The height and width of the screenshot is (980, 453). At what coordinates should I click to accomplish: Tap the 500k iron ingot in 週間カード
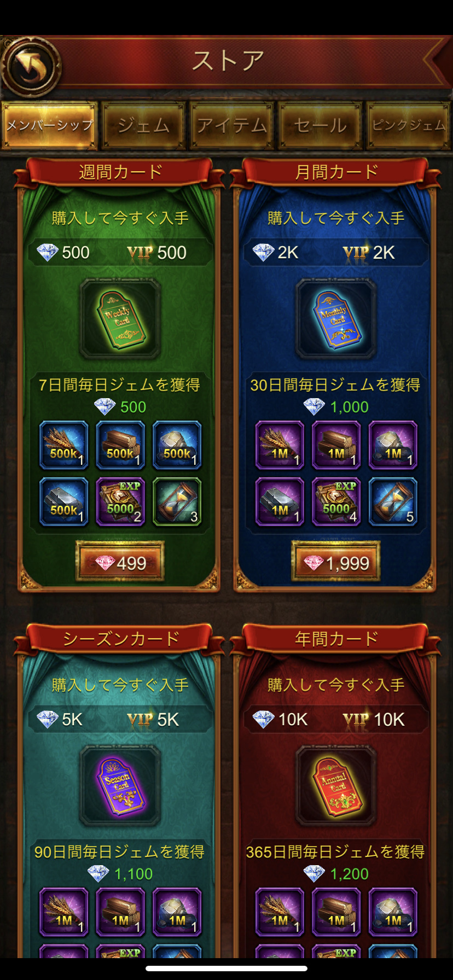point(64,502)
